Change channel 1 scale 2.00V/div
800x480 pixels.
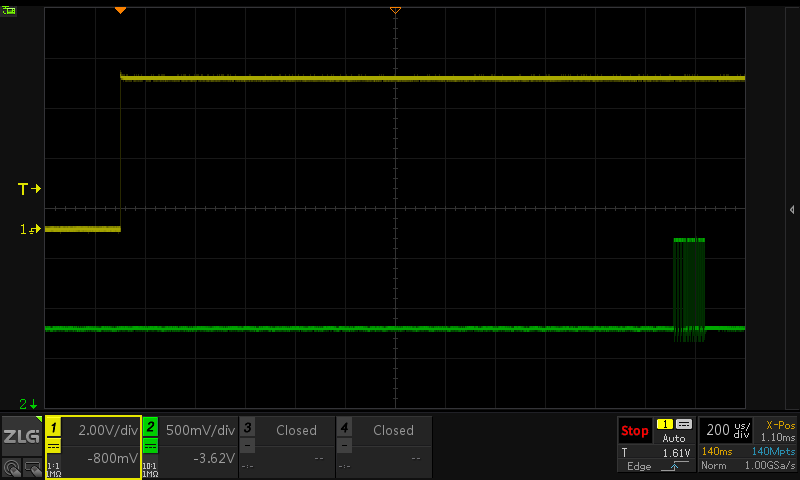pyautogui.click(x=108, y=430)
